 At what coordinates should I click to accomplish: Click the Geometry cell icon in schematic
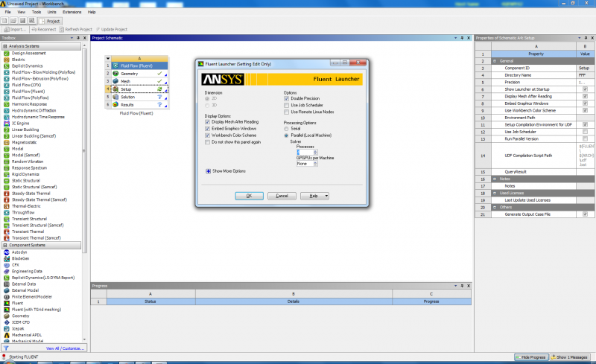click(x=115, y=74)
